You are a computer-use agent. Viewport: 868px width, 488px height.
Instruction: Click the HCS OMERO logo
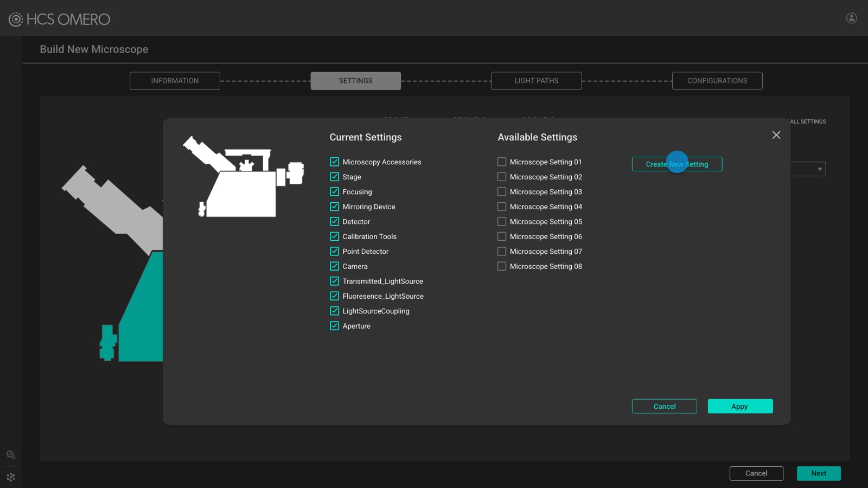[x=60, y=20]
